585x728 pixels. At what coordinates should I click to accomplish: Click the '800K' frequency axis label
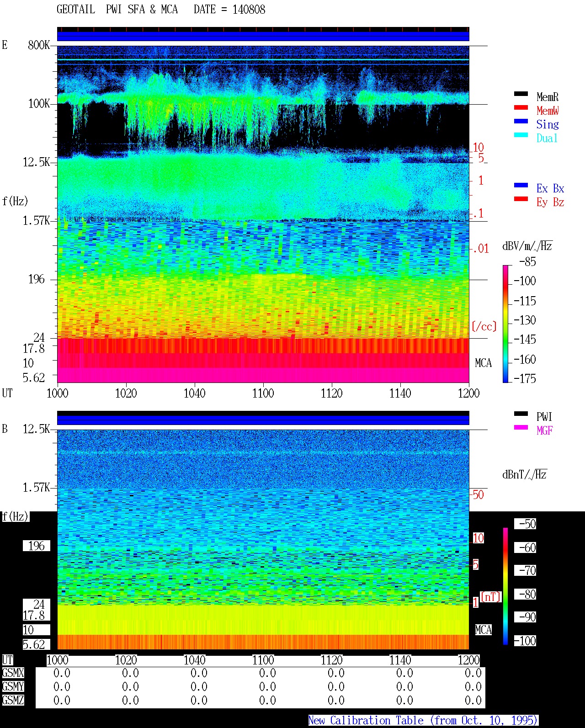click(39, 45)
